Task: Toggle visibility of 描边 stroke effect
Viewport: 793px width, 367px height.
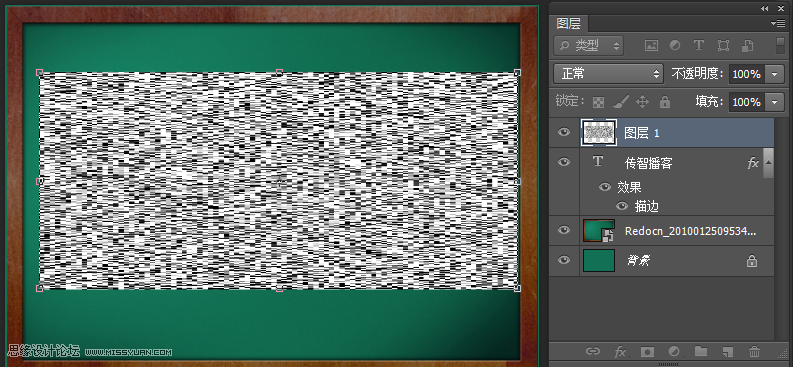Action: [622, 206]
